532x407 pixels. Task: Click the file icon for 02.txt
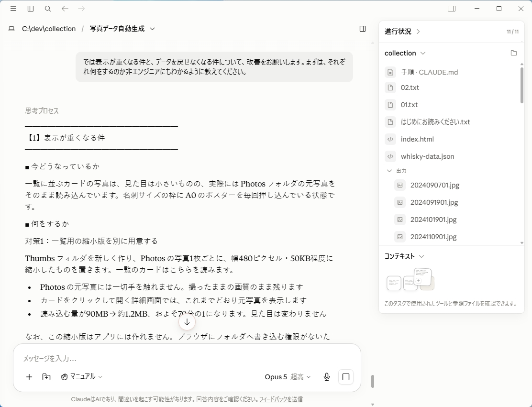coord(390,88)
